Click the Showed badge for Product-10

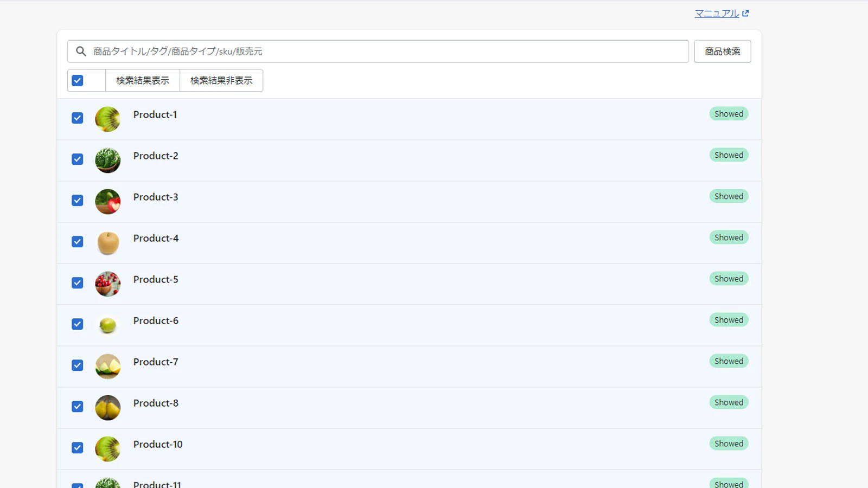pos(729,444)
